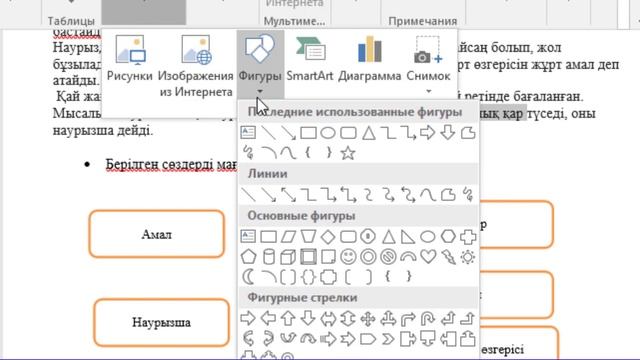
Task: Select the plaque shape
Action: pos(328,277)
